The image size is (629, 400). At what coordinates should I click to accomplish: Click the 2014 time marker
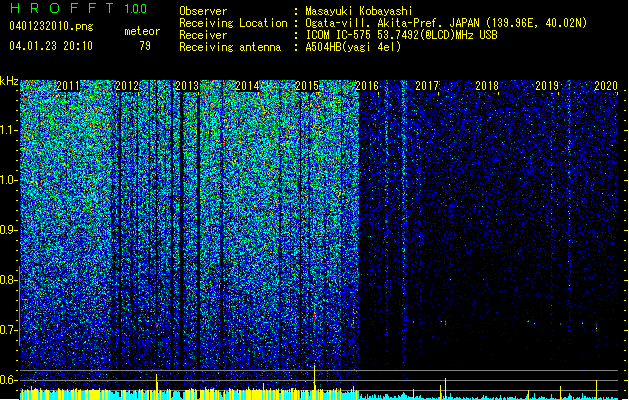[x=247, y=86]
